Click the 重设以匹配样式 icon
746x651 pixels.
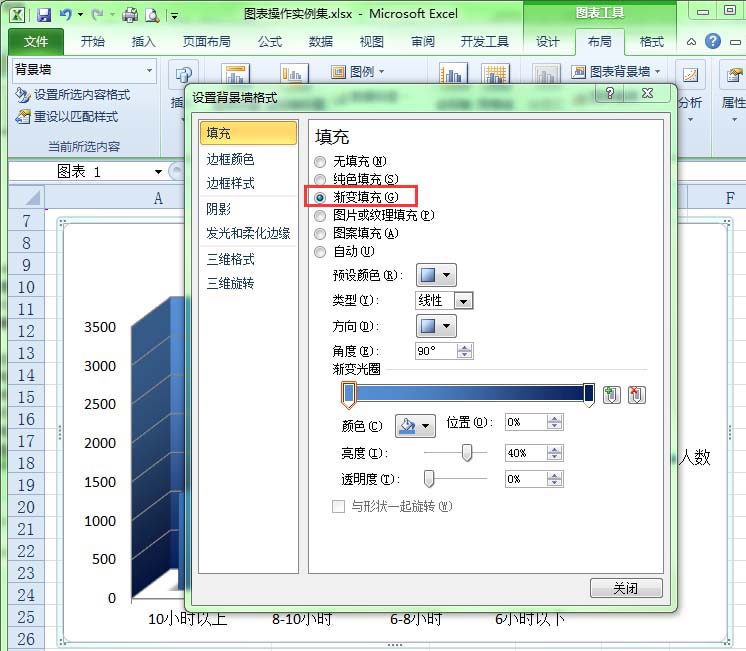tap(22, 117)
